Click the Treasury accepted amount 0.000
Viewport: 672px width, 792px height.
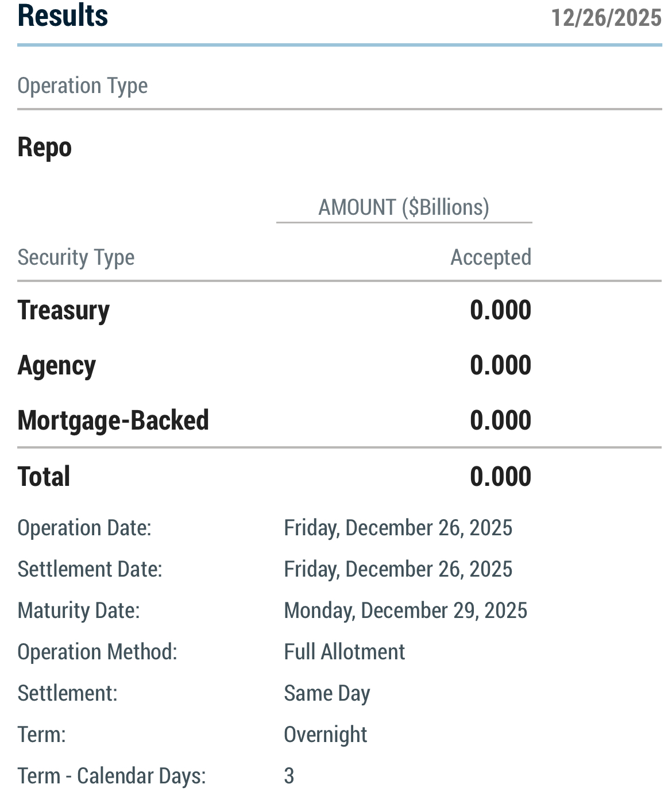(x=500, y=310)
